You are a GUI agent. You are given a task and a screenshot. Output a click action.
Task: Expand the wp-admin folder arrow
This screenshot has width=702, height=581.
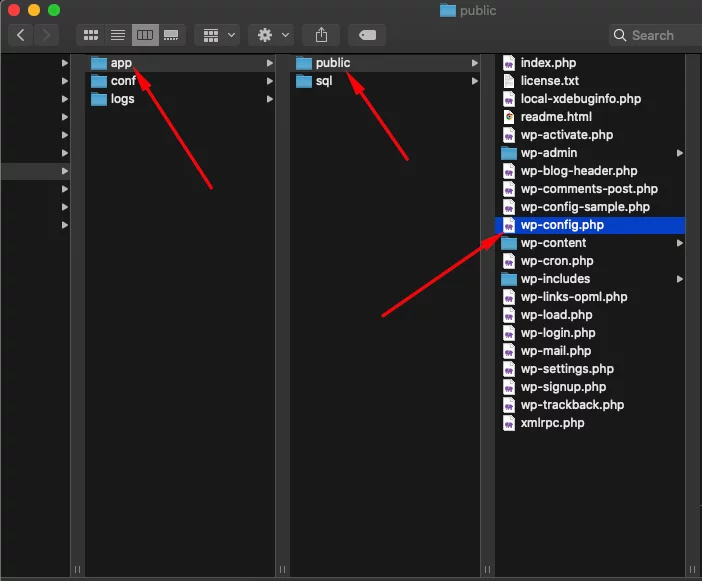tap(680, 153)
